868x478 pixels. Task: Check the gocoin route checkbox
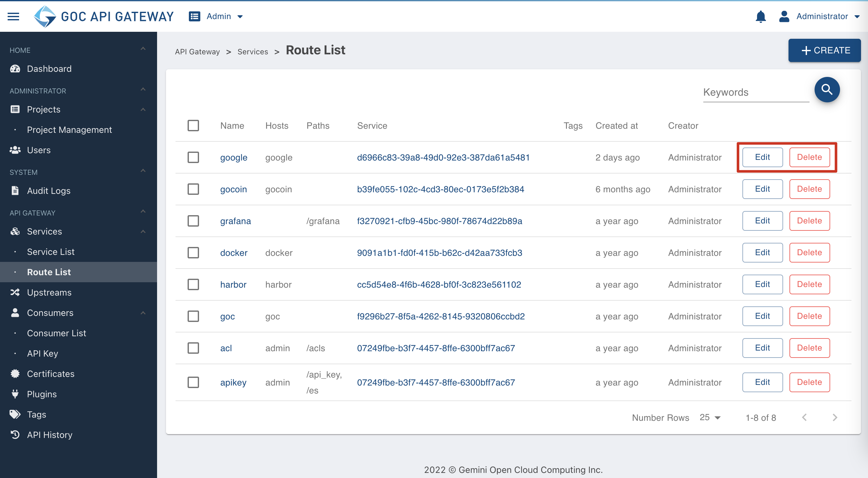pyautogui.click(x=193, y=189)
